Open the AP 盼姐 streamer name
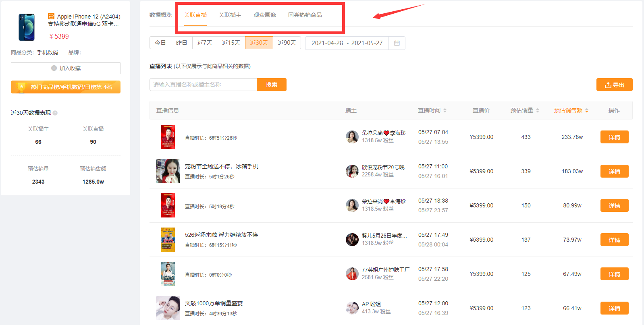Image resolution: width=644 pixels, height=325 pixels. pos(371,304)
